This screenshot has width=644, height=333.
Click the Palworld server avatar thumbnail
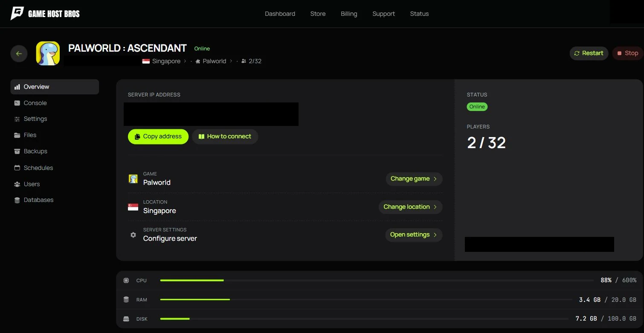pos(48,53)
